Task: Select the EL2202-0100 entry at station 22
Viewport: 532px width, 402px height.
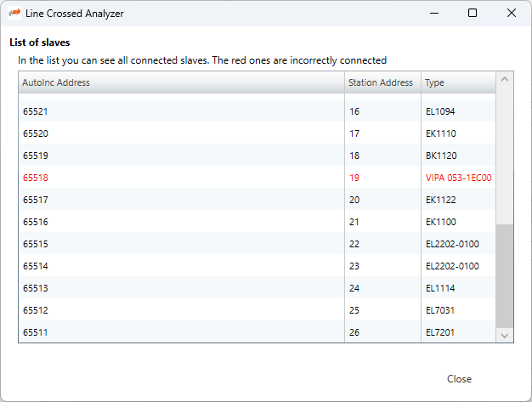Action: tap(452, 245)
